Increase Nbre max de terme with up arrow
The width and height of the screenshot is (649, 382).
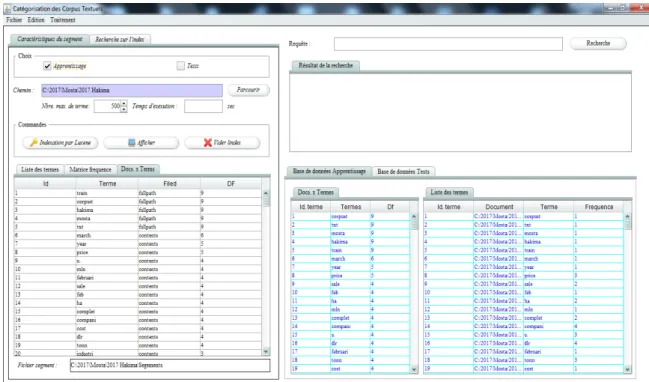click(124, 103)
